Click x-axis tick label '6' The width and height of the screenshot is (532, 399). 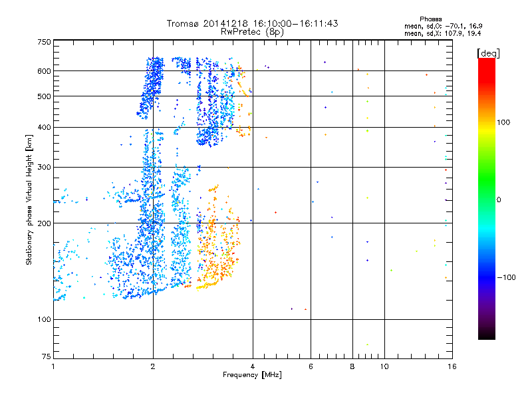click(x=311, y=366)
